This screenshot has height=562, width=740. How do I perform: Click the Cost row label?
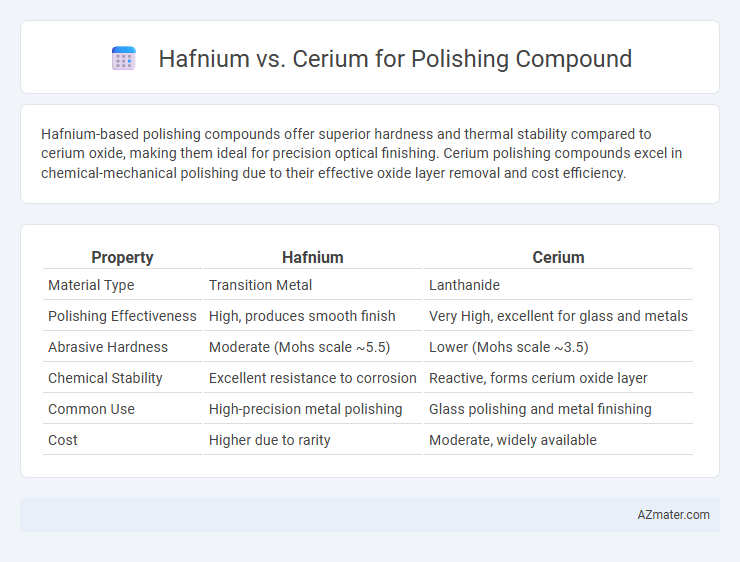click(x=63, y=440)
